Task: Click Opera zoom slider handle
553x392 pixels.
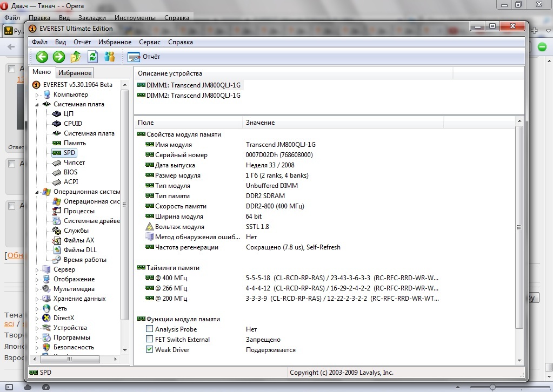Action: coord(492,388)
